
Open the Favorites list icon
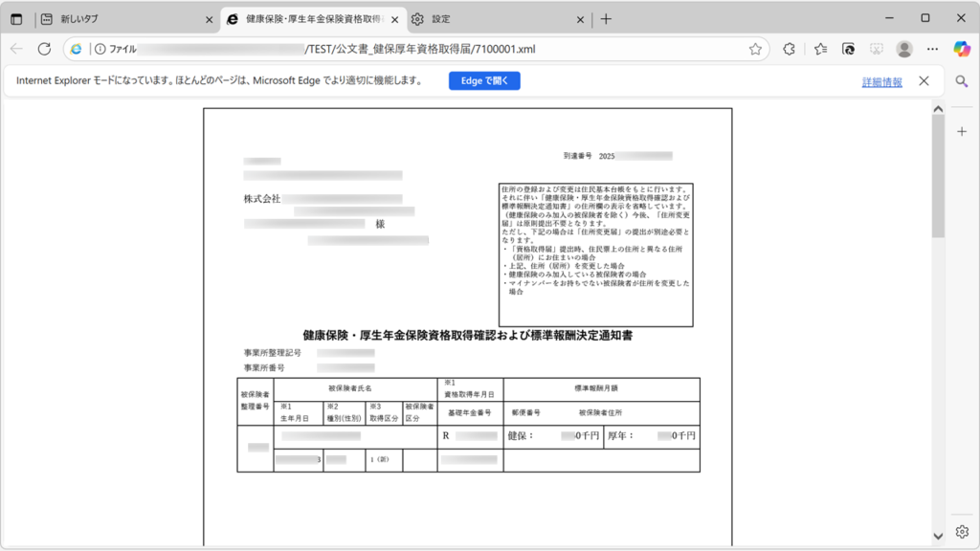(822, 48)
